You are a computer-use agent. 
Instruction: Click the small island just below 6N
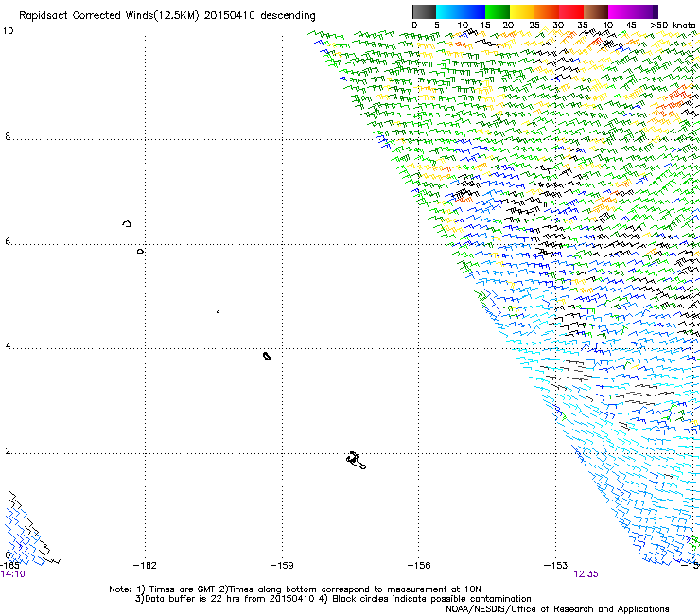click(140, 252)
